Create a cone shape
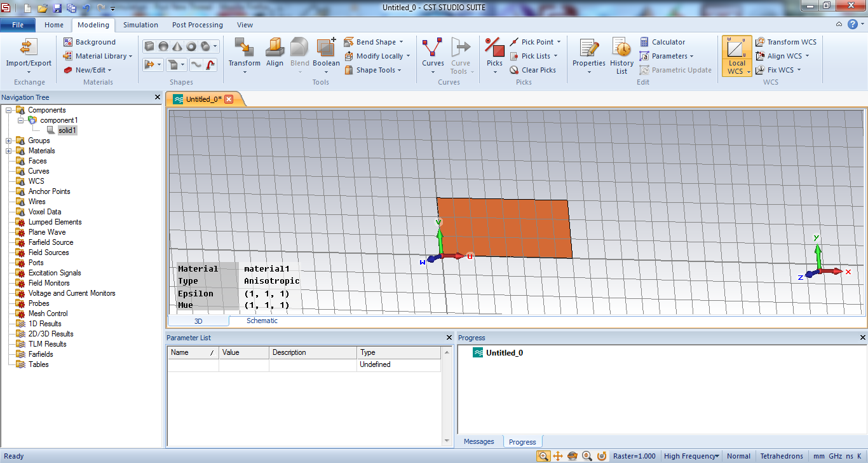 coord(177,46)
